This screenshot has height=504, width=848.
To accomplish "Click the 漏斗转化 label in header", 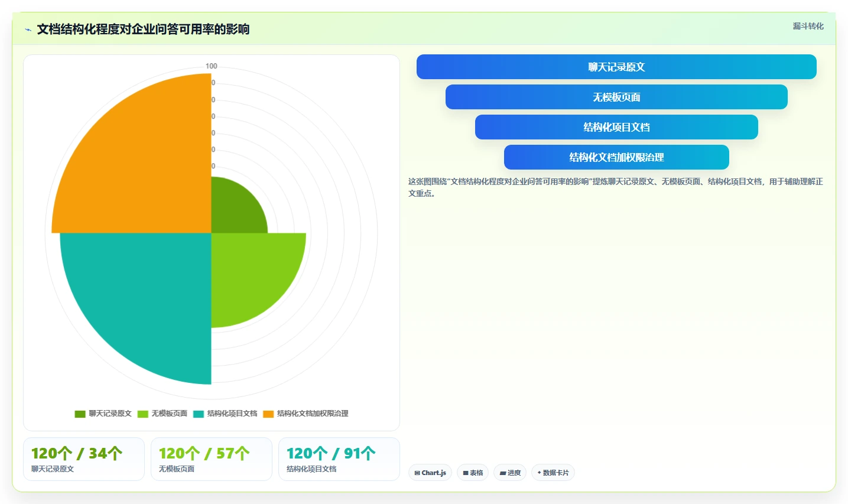I will 808,26.
